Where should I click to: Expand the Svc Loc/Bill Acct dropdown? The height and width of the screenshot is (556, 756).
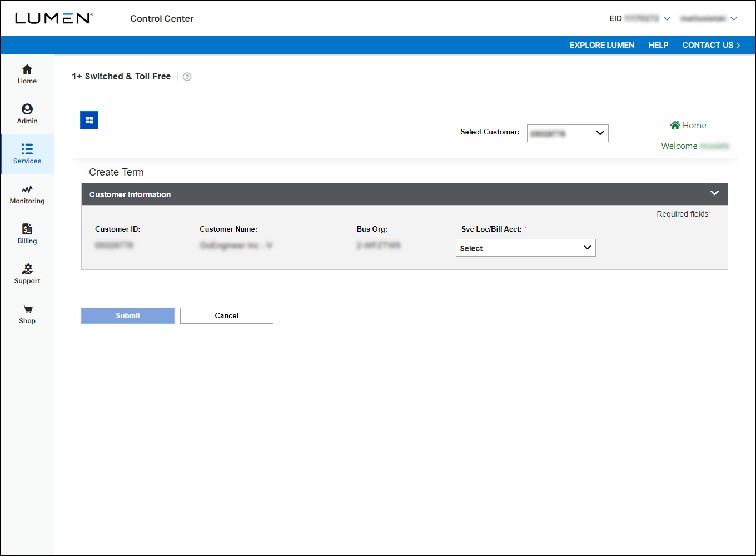pyautogui.click(x=525, y=248)
